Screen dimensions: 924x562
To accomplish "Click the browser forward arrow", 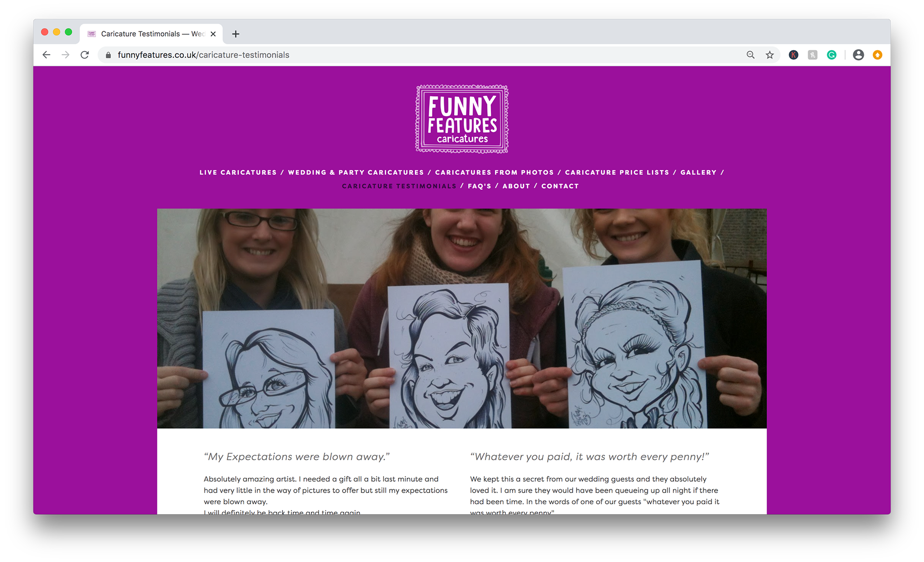I will [65, 55].
